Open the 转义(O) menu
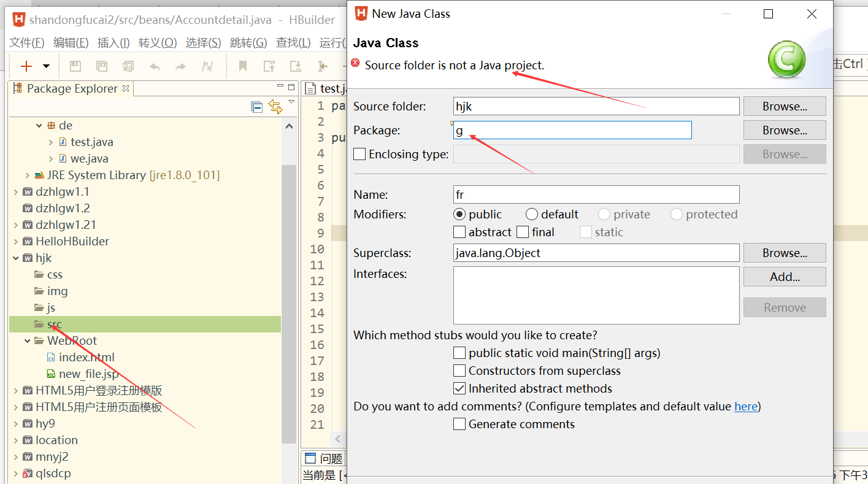868x484 pixels. 158,42
